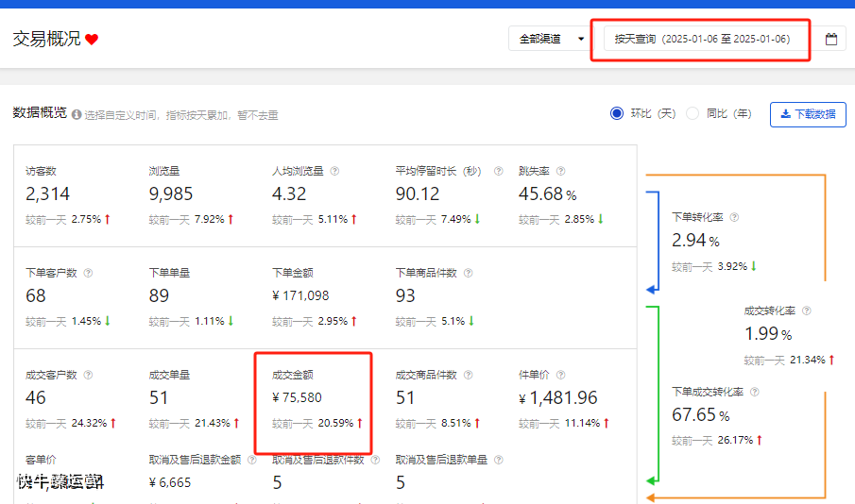The image size is (855, 504).
Task: Click help icon next to 成交转化率
Action: click(x=806, y=311)
